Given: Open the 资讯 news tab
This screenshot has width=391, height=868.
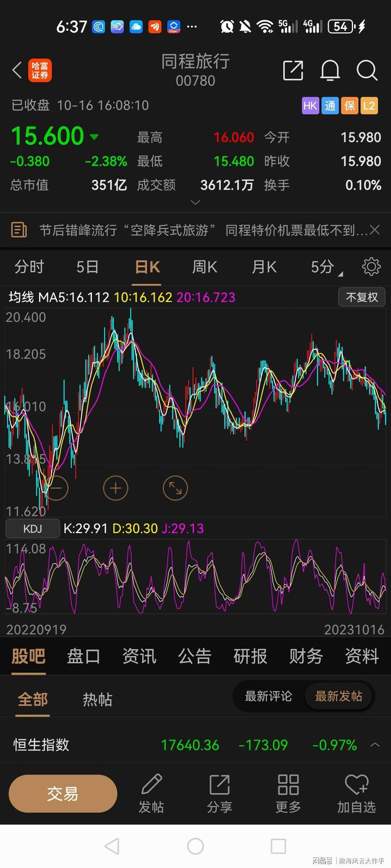Looking at the screenshot, I should 139,656.
